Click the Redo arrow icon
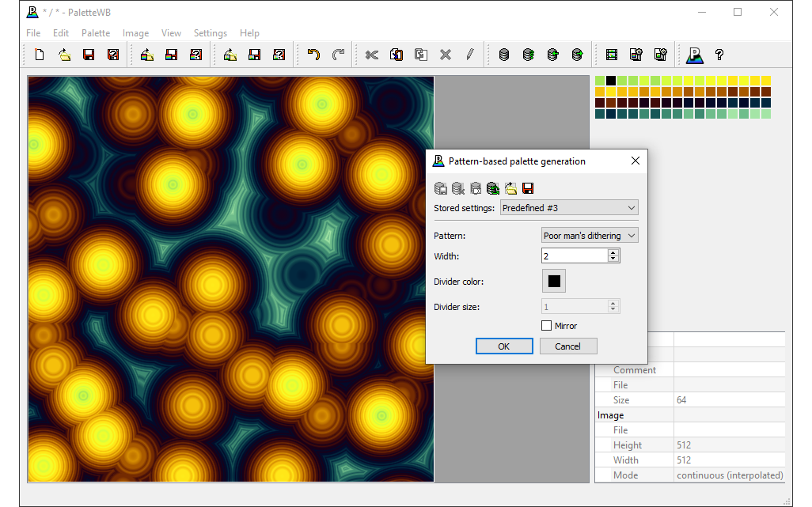 tap(338, 55)
